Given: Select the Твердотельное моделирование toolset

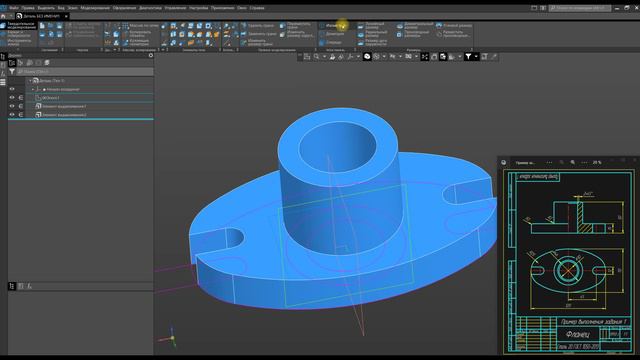Looking at the screenshot, I should (x=18, y=25).
